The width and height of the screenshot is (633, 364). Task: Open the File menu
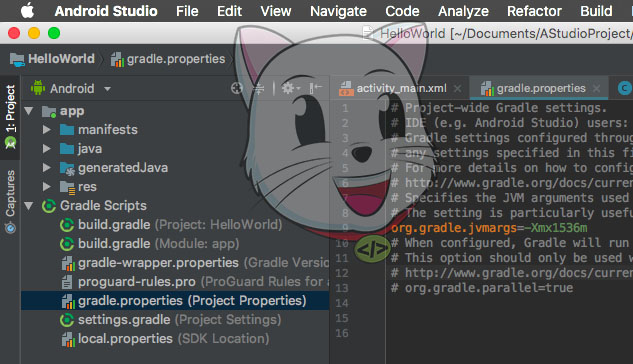click(187, 11)
